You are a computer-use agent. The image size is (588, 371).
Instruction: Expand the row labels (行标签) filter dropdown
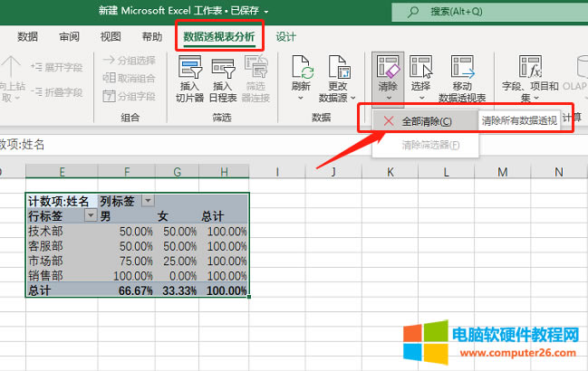(90, 216)
